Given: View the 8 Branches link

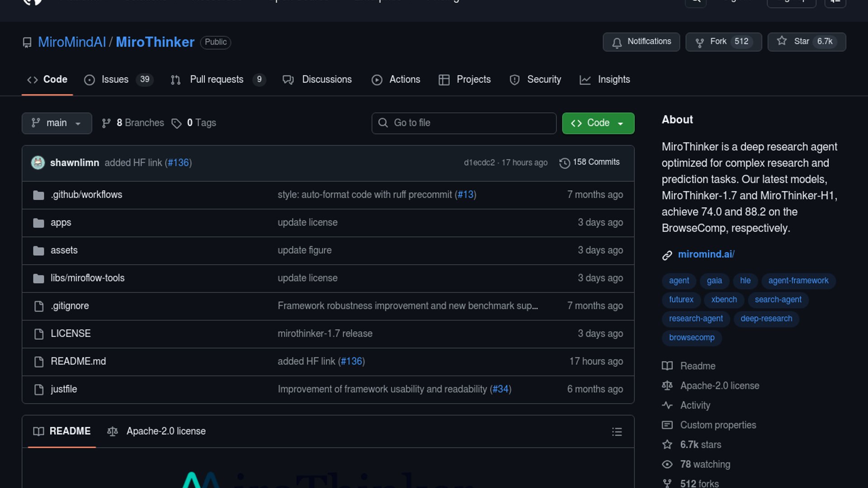Looking at the screenshot, I should 140,123.
